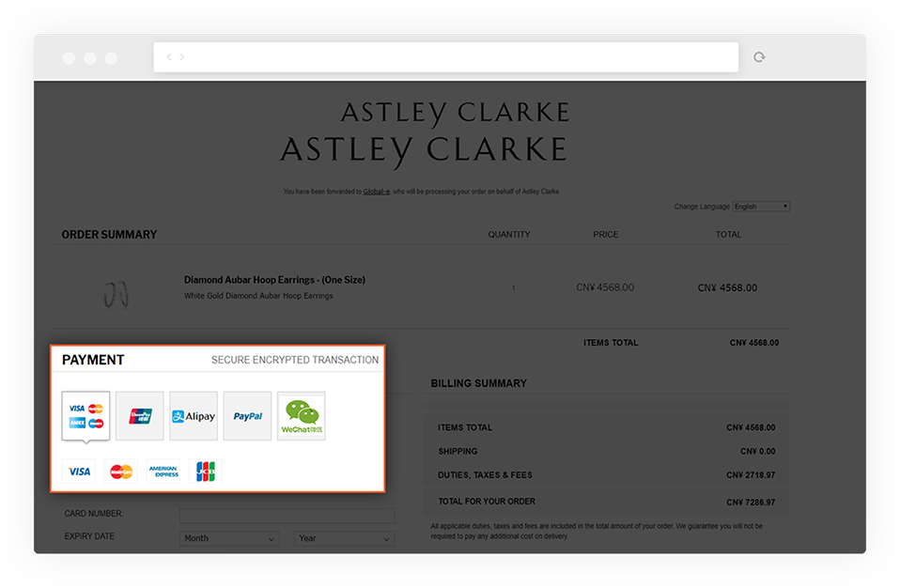The height and width of the screenshot is (588, 900).
Task: Choose PayPal payment method
Action: click(x=247, y=416)
